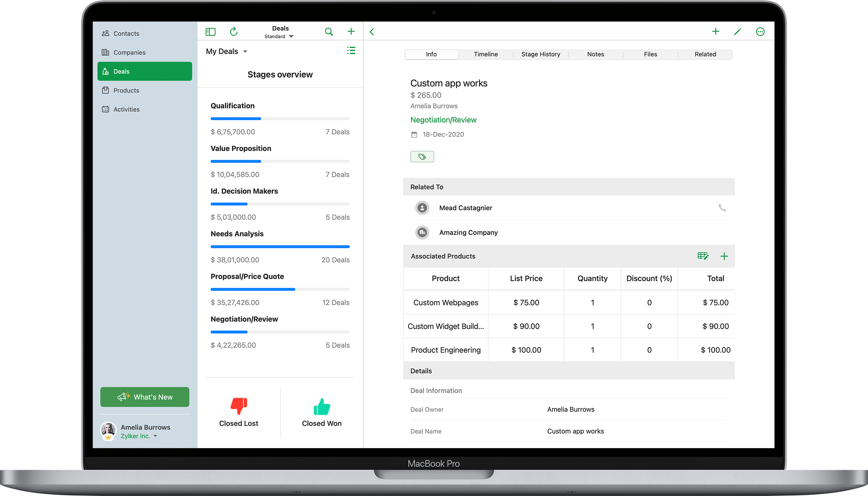This screenshot has width=868, height=496.
Task: Switch to list view icon
Action: click(x=351, y=51)
